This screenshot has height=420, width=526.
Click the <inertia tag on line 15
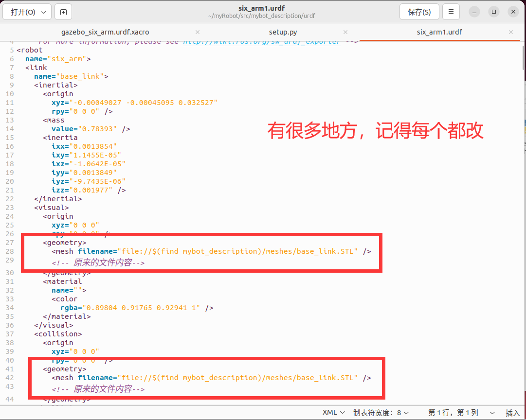coord(60,138)
